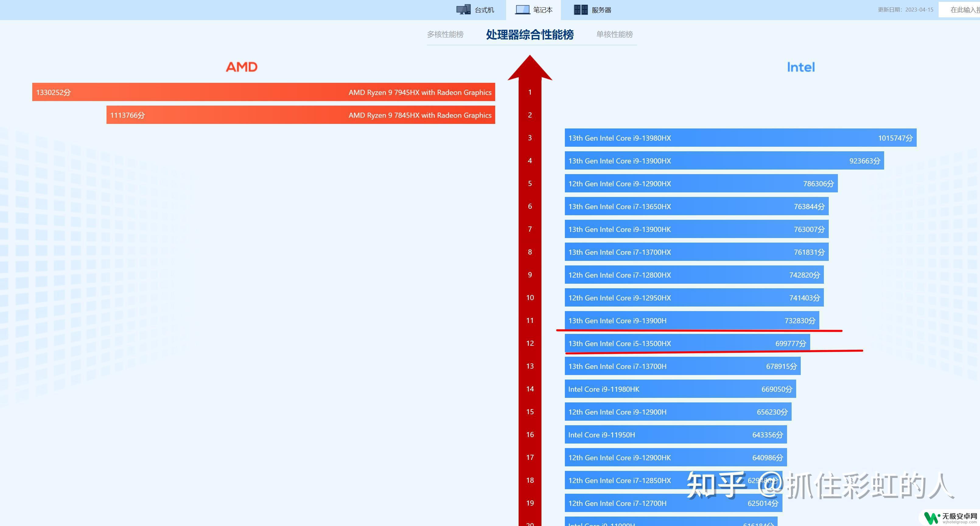Click the Core i9-13900H bar

click(692, 321)
